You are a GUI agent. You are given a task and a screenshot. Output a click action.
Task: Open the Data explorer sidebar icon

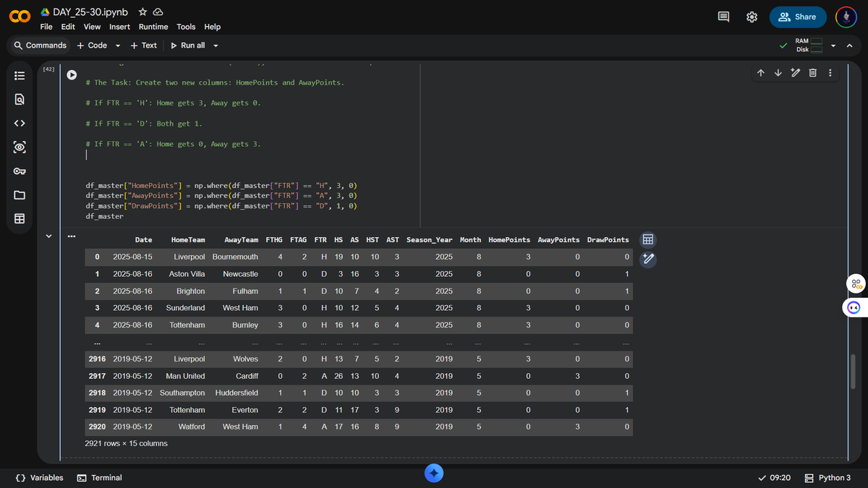pyautogui.click(x=20, y=147)
